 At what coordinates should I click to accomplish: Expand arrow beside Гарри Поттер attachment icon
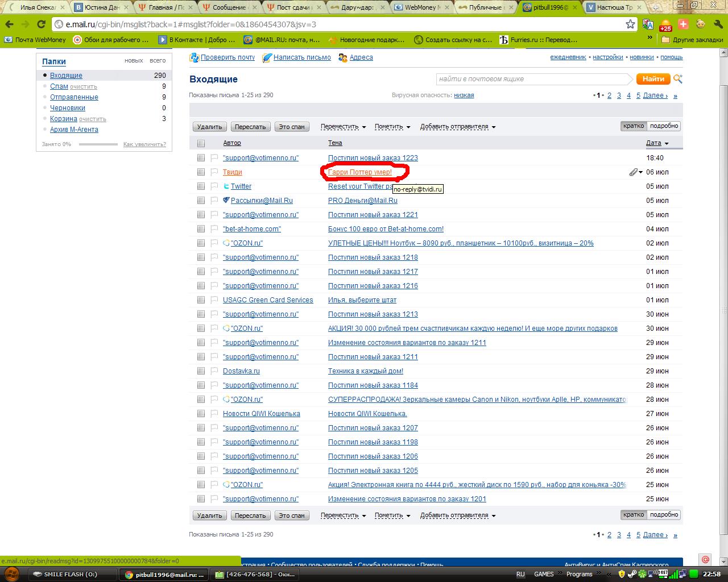pos(641,172)
